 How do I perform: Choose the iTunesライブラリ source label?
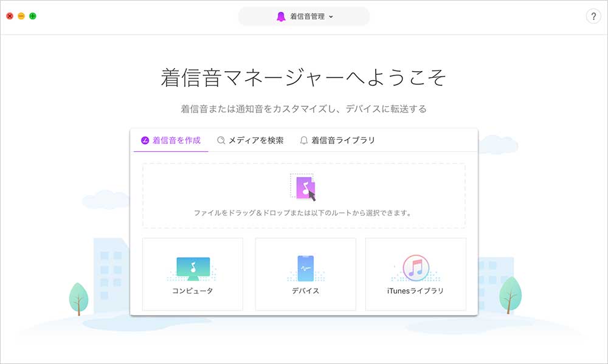415,290
